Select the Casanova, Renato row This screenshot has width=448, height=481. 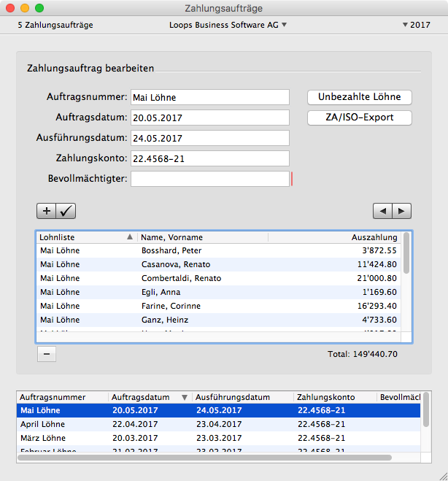pos(219,264)
